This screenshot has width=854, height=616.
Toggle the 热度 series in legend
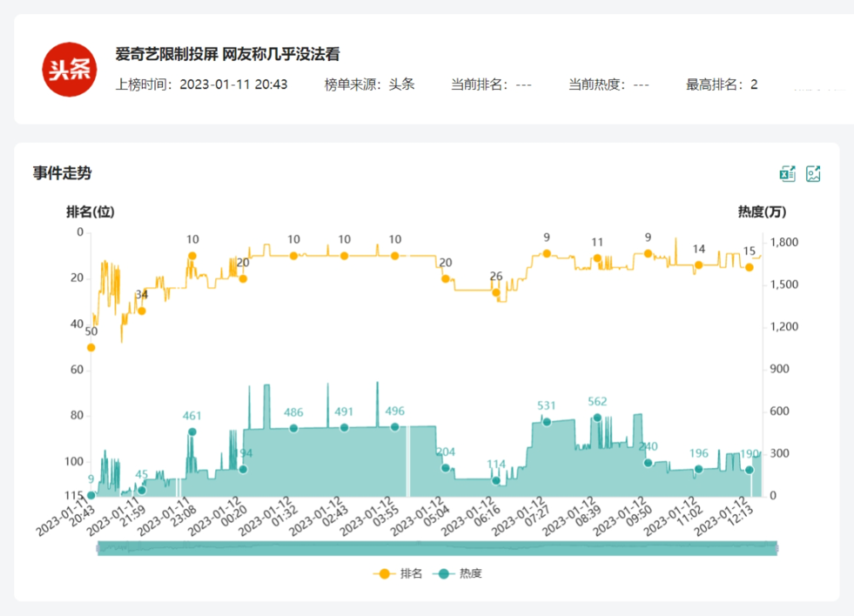(x=458, y=573)
